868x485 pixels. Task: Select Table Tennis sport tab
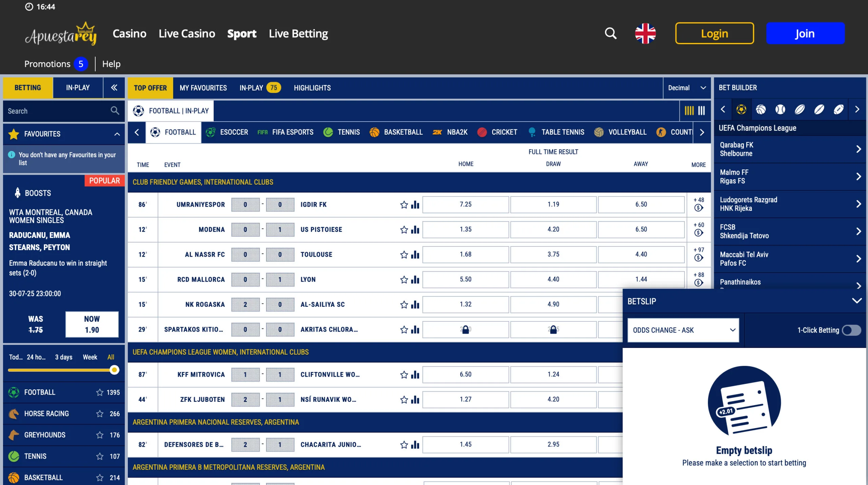click(556, 132)
